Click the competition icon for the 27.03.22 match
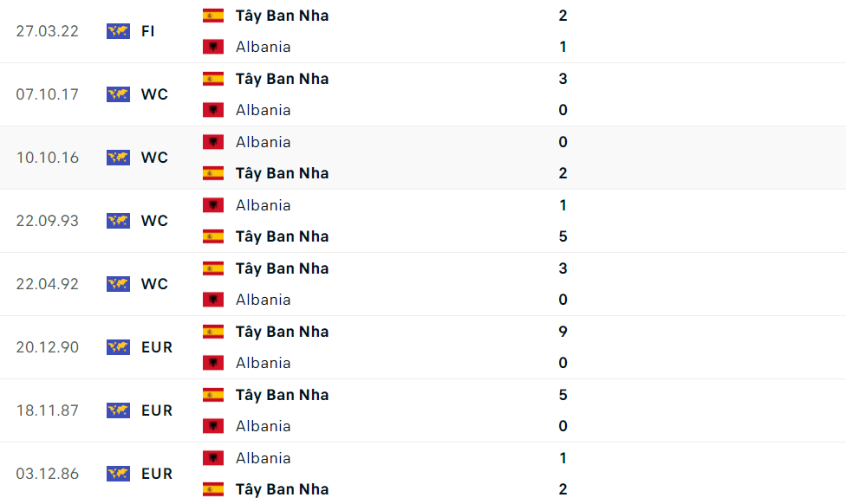846x504 pixels. point(118,31)
